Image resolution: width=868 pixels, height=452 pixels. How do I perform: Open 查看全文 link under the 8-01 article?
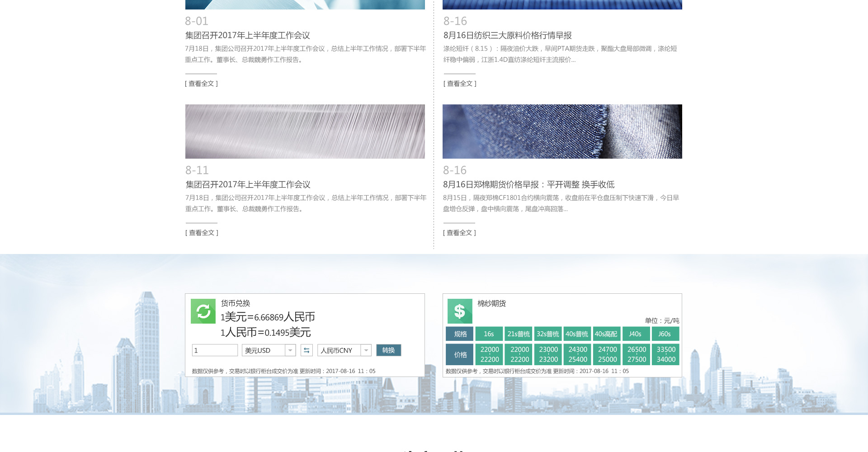point(202,84)
